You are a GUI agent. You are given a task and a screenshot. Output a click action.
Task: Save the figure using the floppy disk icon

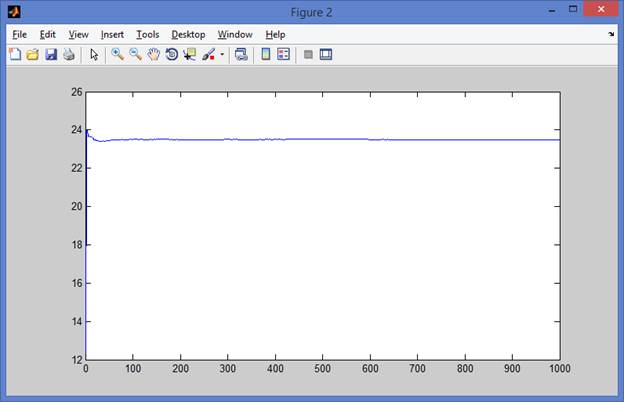[x=51, y=54]
